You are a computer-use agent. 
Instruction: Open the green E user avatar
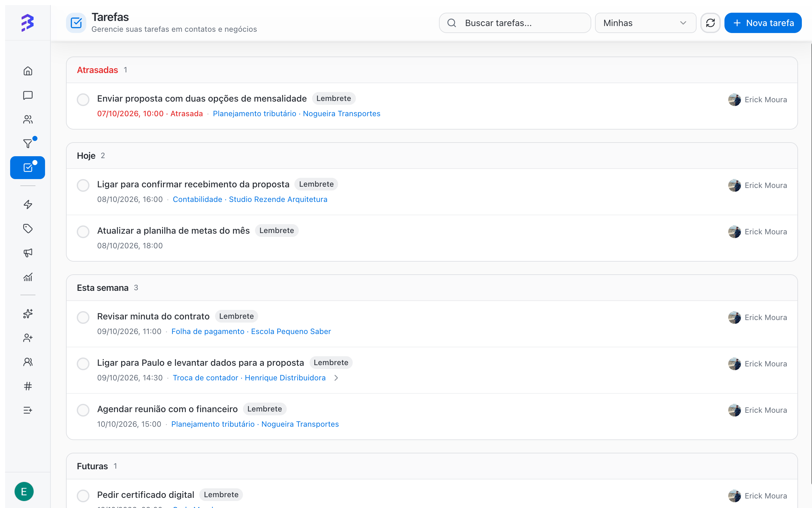pyautogui.click(x=24, y=491)
